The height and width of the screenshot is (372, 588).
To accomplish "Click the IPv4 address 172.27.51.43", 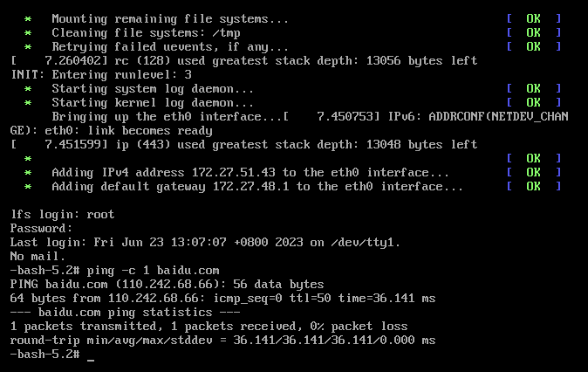I will coord(233,173).
